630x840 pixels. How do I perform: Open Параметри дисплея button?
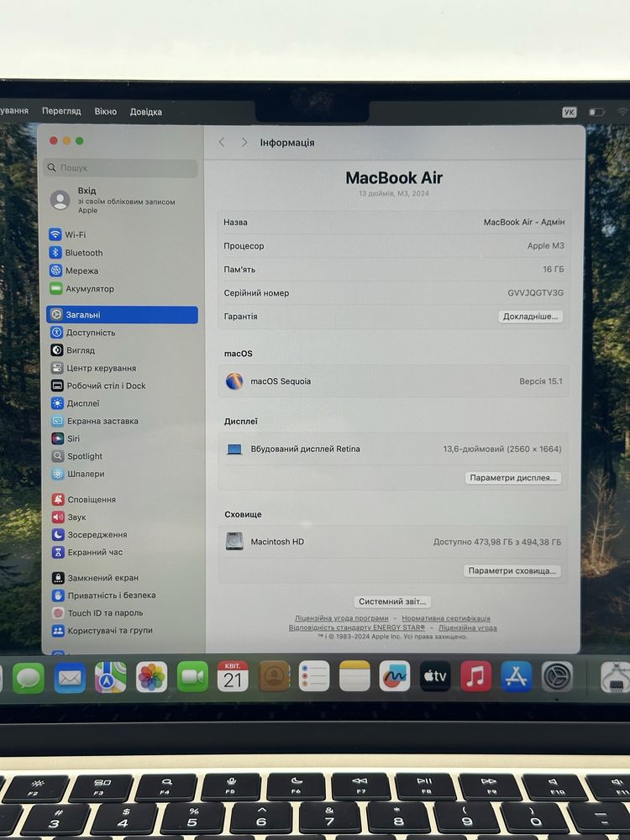click(512, 478)
